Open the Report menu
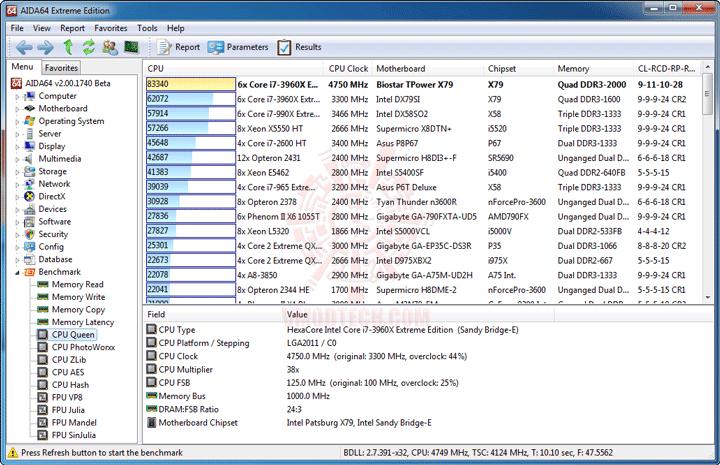The width and height of the screenshot is (720, 465). click(72, 28)
